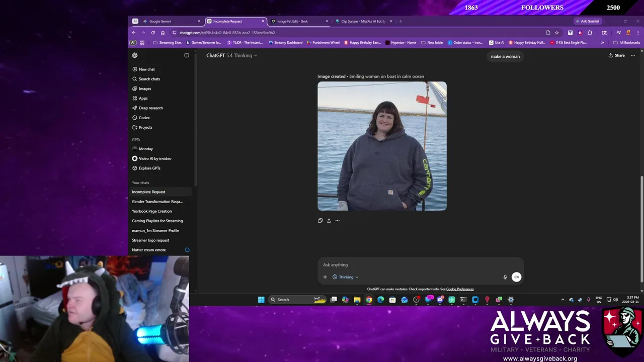This screenshot has width=644, height=362.
Task: Open the Apps section
Action: (161, 98)
